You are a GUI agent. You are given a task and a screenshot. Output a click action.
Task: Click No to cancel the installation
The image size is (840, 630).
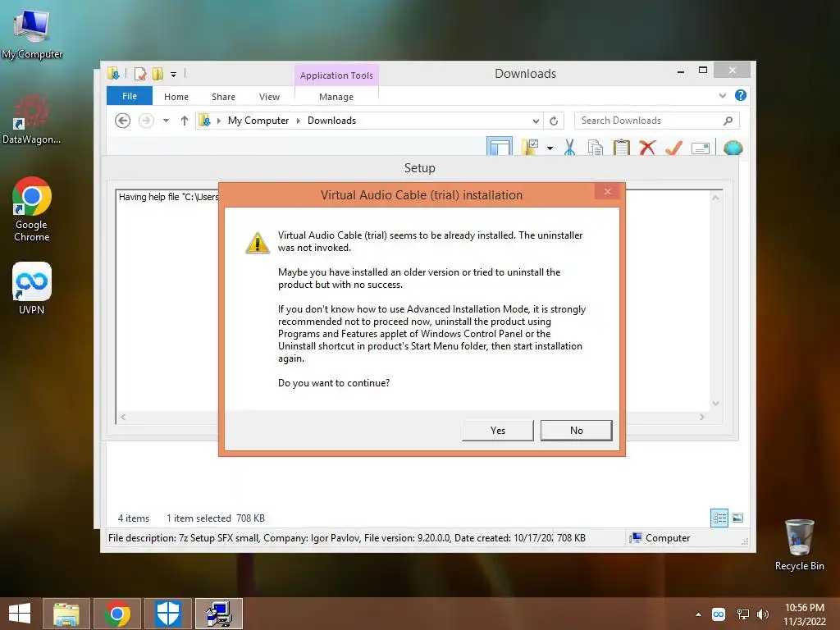point(576,430)
